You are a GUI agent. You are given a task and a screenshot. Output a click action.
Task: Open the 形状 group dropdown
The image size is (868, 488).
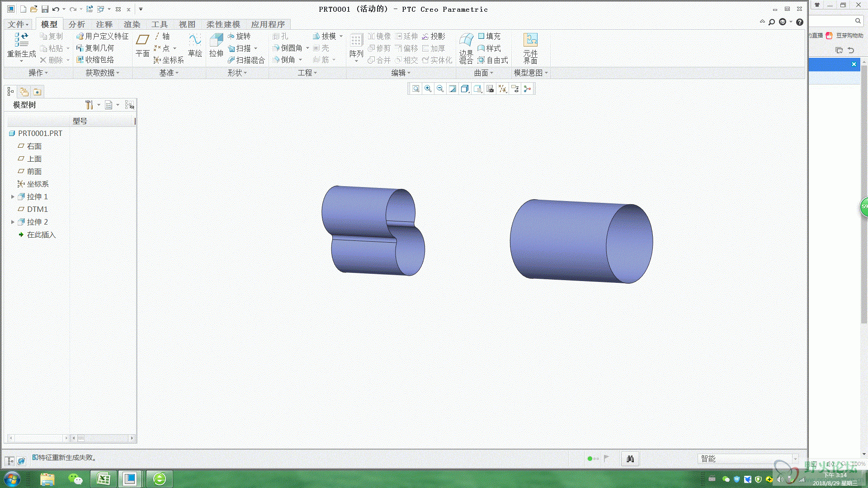pyautogui.click(x=237, y=73)
